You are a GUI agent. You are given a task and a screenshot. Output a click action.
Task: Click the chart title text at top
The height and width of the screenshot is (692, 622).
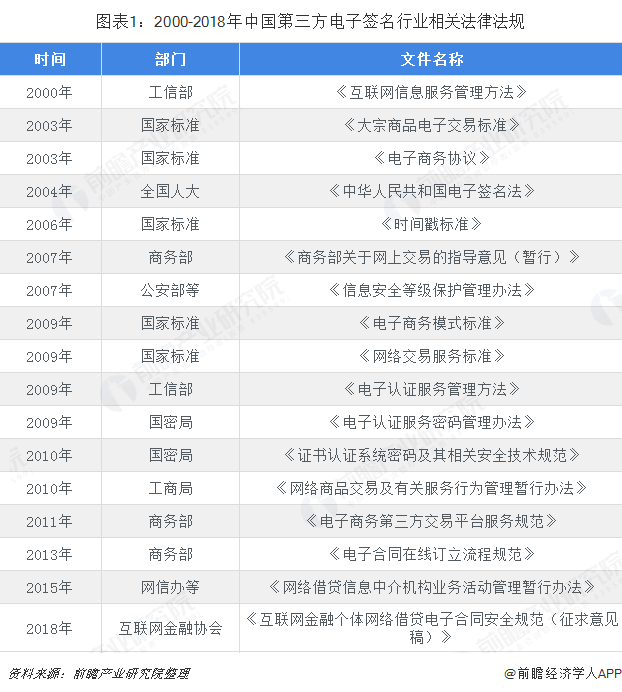click(x=311, y=20)
